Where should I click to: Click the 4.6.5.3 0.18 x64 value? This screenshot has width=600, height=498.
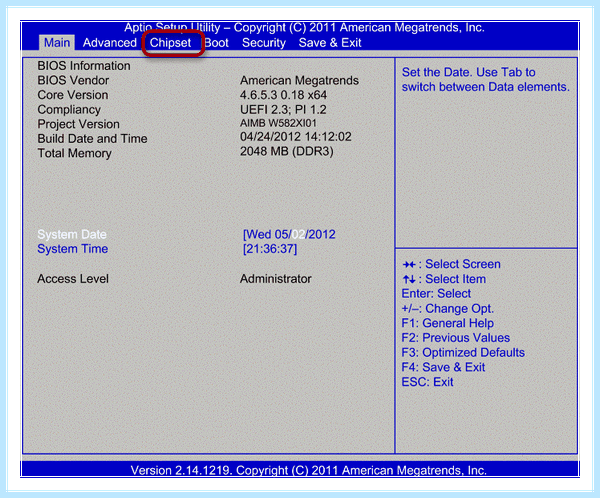tap(284, 95)
